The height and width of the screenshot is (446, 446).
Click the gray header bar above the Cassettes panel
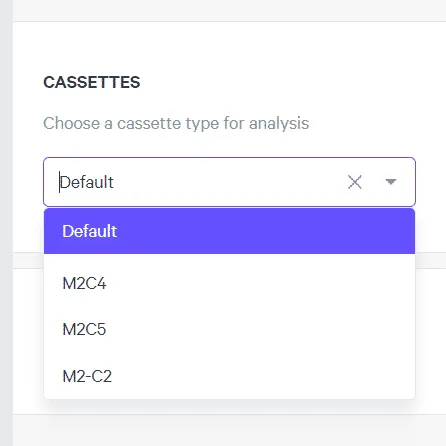229,10
